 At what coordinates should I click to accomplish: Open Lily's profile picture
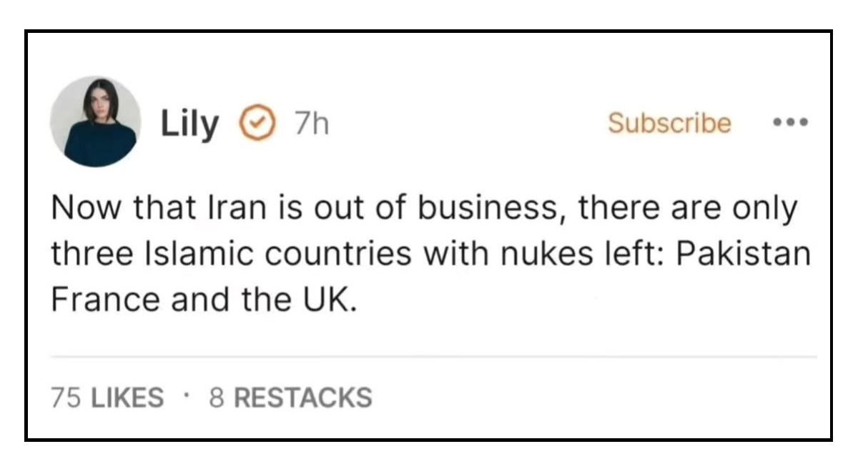click(x=95, y=122)
